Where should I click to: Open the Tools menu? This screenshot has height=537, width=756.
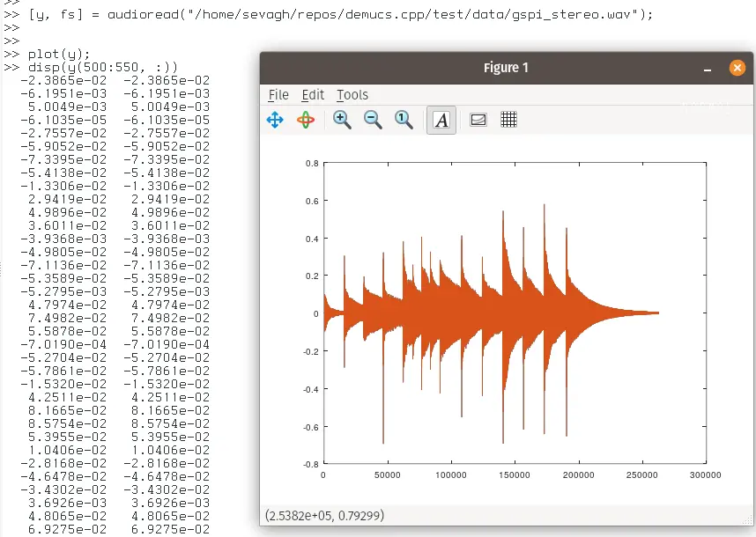[x=352, y=94]
